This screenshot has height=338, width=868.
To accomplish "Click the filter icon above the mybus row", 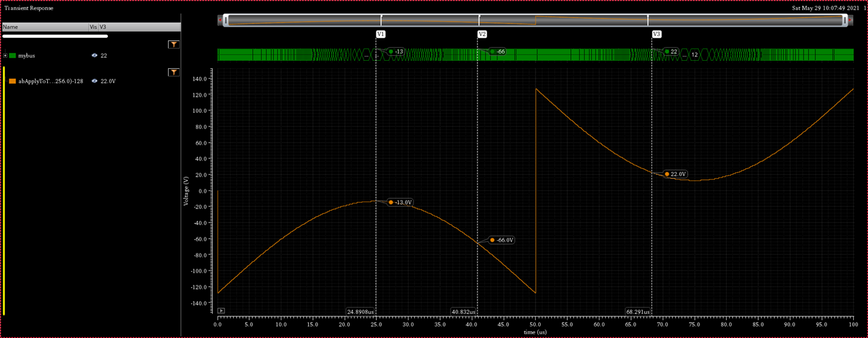I will (174, 45).
